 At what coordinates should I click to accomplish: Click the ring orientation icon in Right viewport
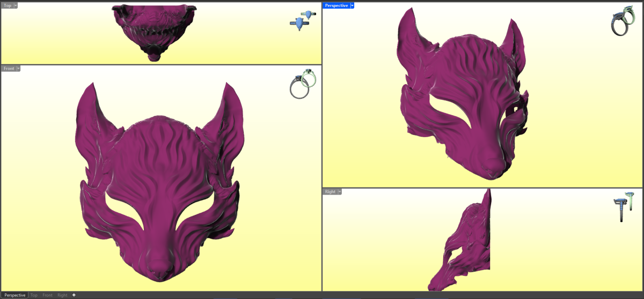coord(625,207)
